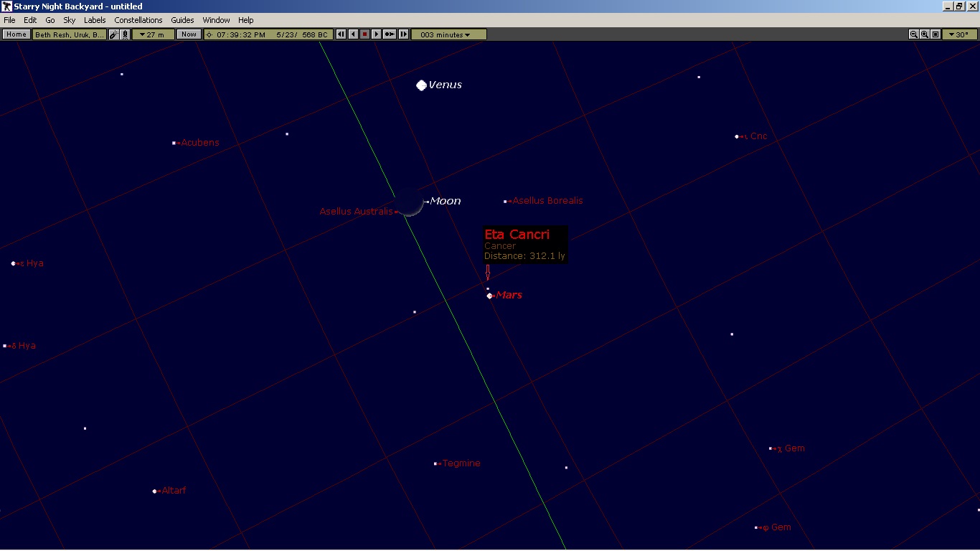Click the χ Gem star label

791,448
